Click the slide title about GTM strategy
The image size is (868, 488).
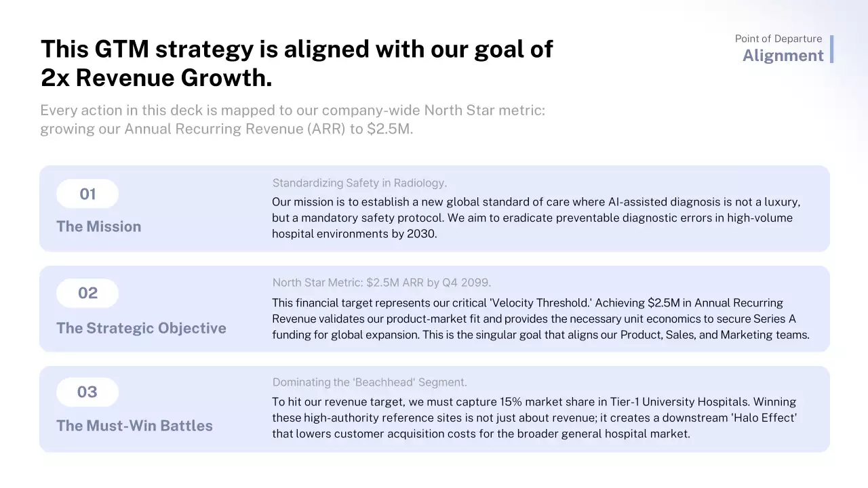coord(296,64)
